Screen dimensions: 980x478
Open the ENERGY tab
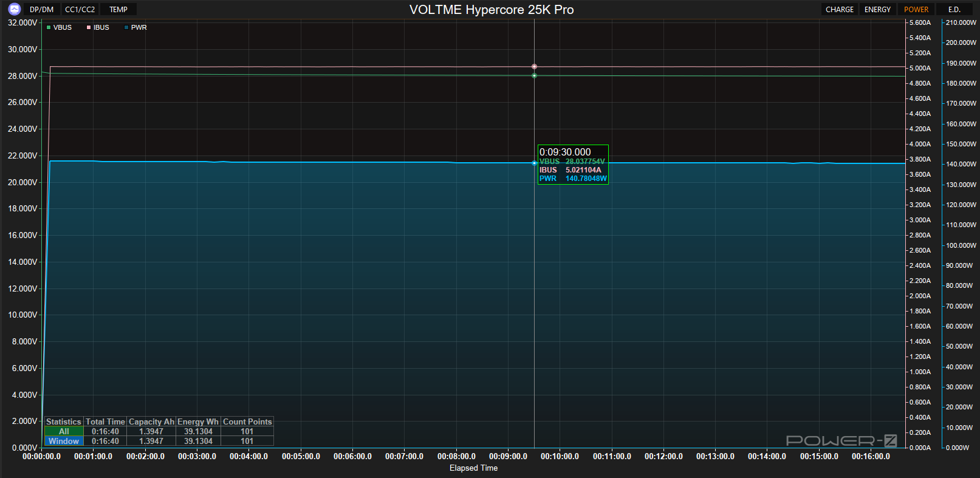click(878, 10)
